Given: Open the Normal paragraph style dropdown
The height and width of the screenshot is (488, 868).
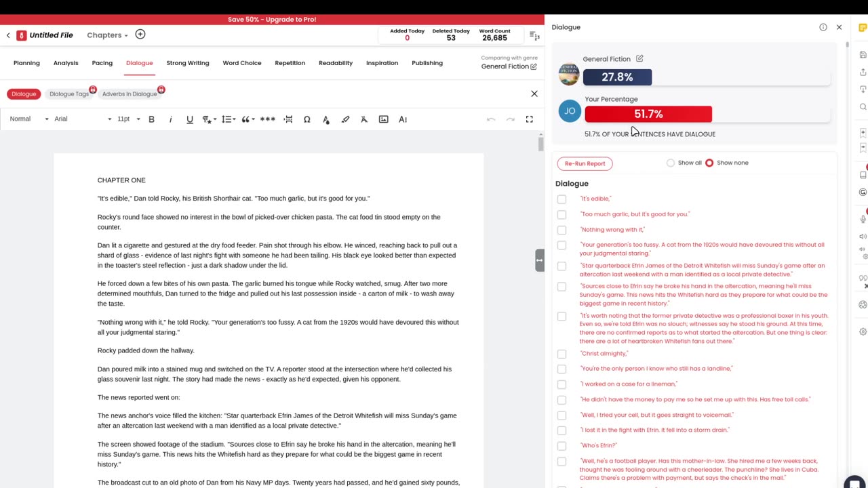Looking at the screenshot, I should pos(29,119).
